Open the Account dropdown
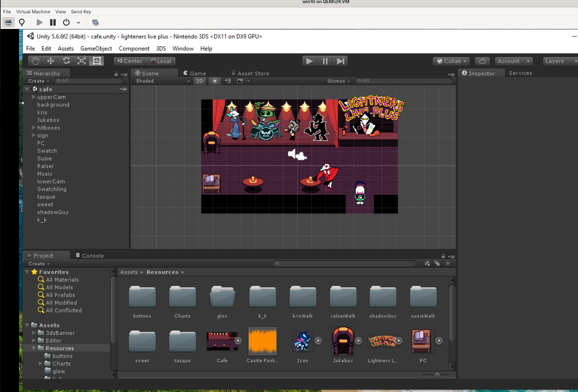Viewport: 578px width, 392px height. (514, 61)
